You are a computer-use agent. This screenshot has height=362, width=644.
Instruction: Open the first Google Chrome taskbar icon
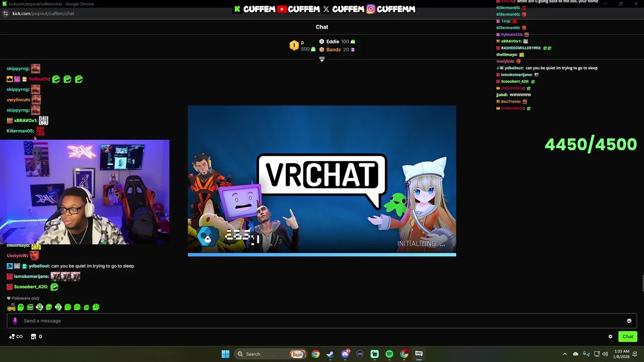coord(315,354)
